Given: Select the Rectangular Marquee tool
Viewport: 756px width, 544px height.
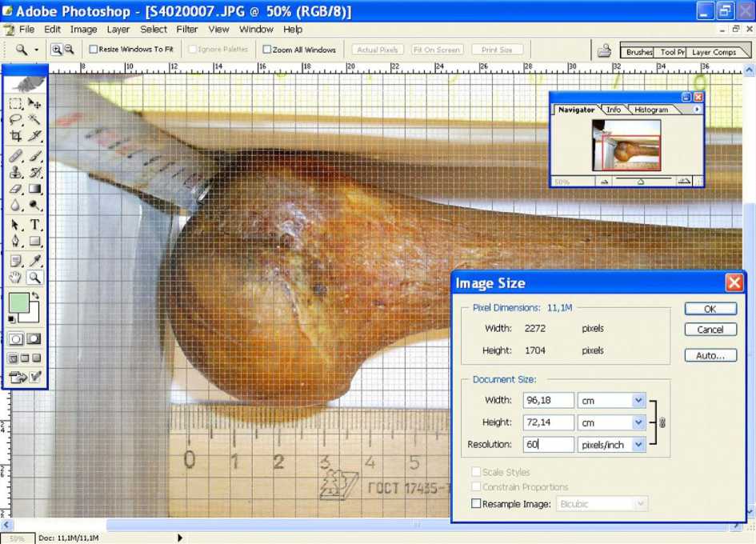Looking at the screenshot, I should click(15, 103).
